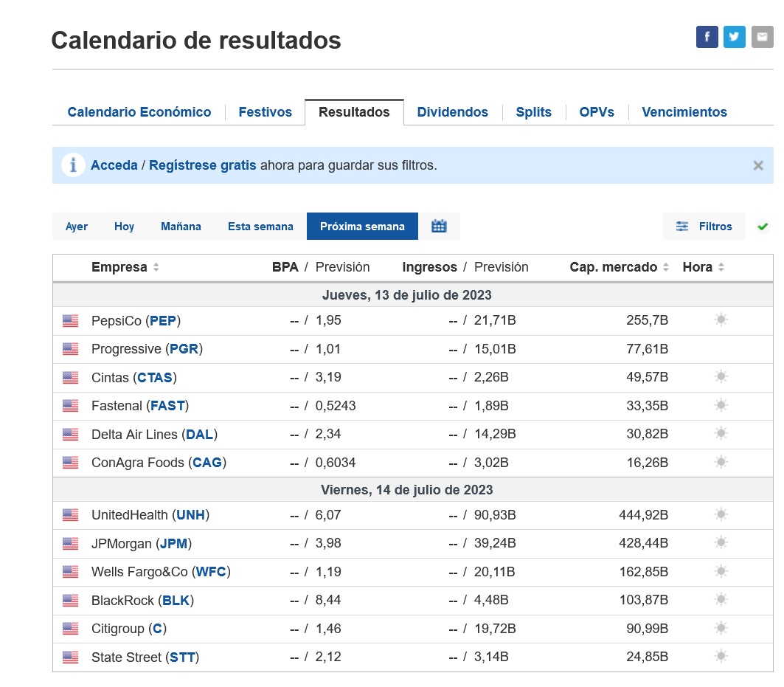The image size is (784, 687).
Task: Click the info icon in the blue banner
Action: [73, 165]
